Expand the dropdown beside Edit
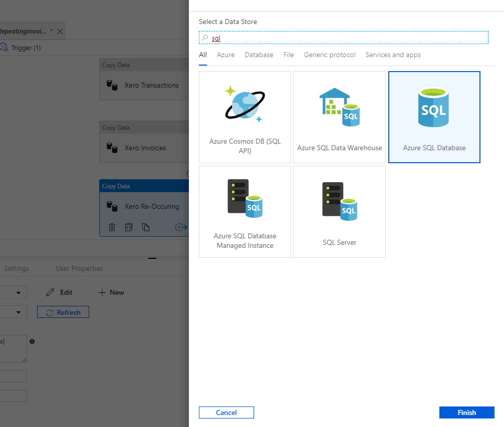This screenshot has height=427, width=504. 19,292
